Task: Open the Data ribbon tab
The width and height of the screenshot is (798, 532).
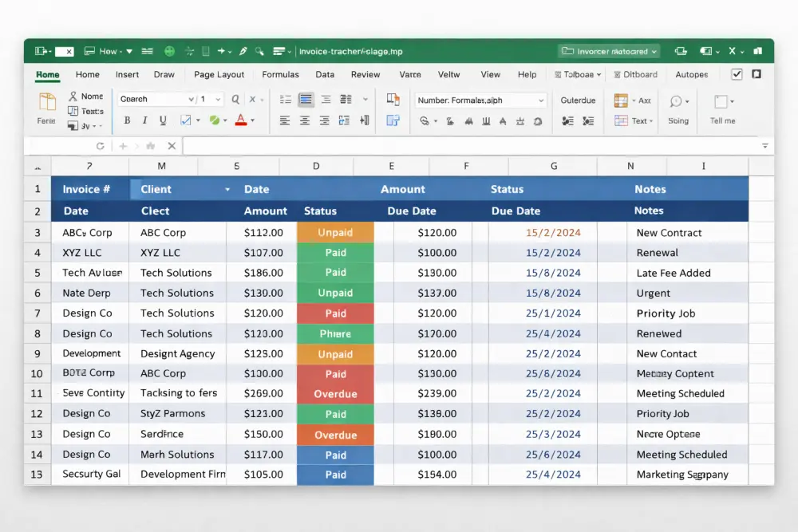Action: [x=325, y=74]
